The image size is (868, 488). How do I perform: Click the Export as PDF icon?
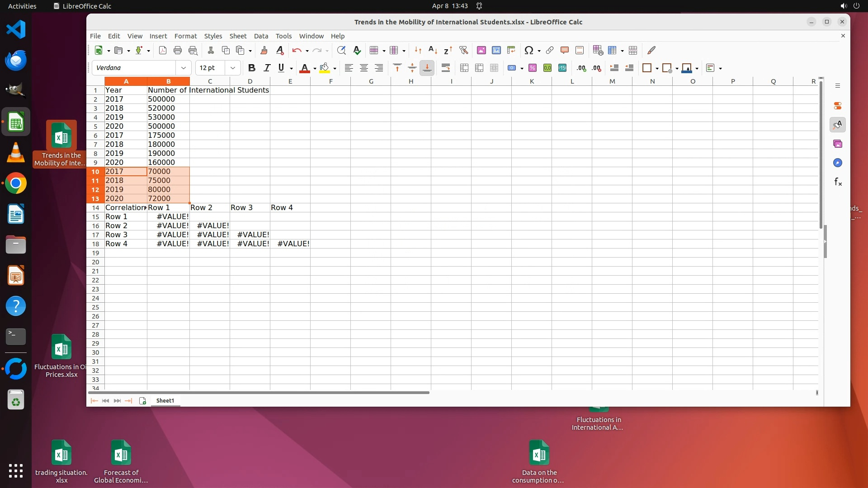(x=163, y=51)
